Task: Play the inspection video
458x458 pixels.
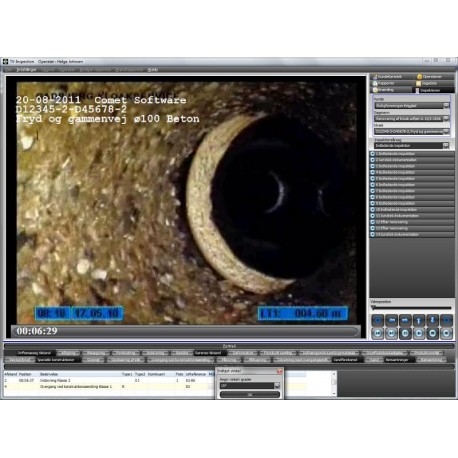Action: coord(419,333)
